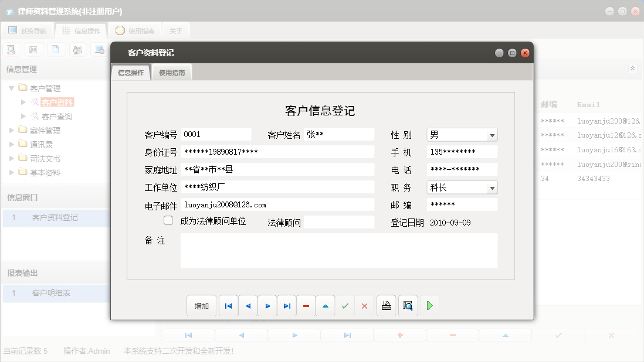644x362 pixels.
Task: Click the 增加 button
Action: click(x=202, y=305)
